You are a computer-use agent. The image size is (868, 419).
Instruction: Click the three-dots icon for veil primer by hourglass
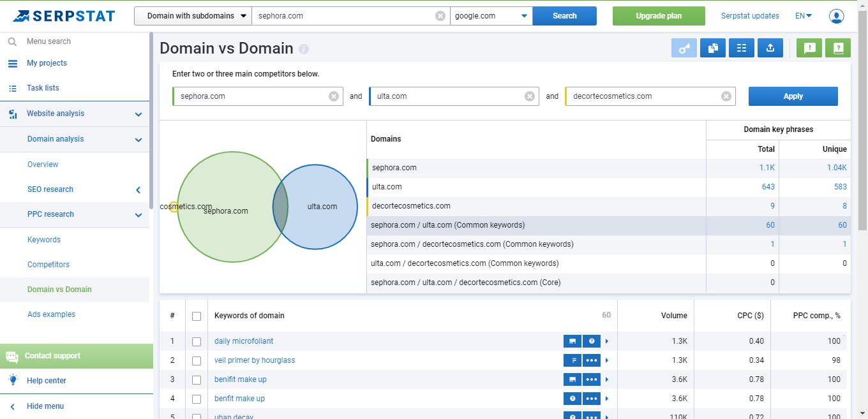click(592, 360)
